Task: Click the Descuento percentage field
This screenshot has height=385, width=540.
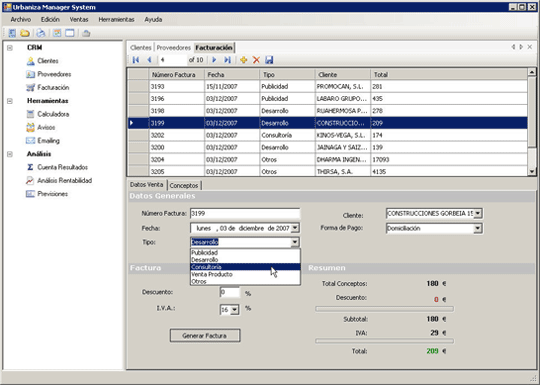Action: pos(230,292)
